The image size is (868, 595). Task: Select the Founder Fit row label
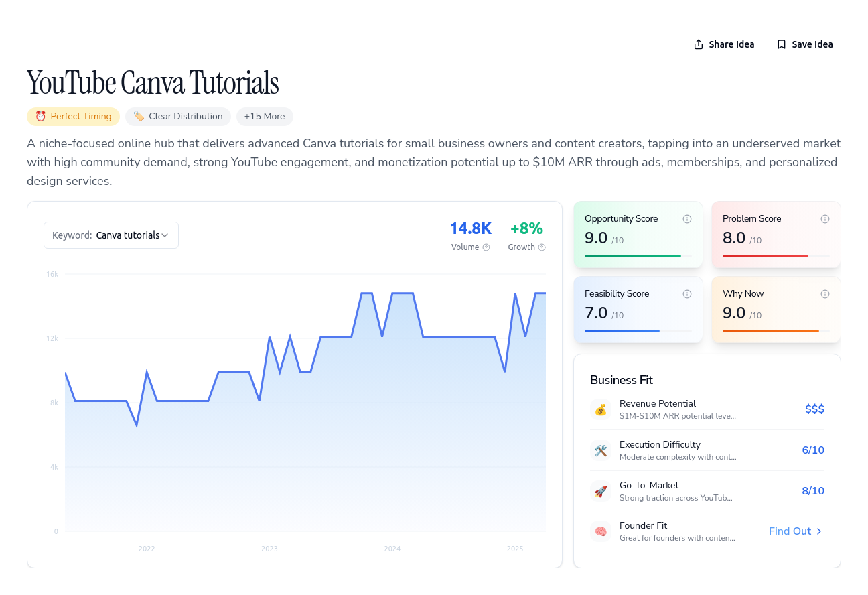tap(643, 525)
